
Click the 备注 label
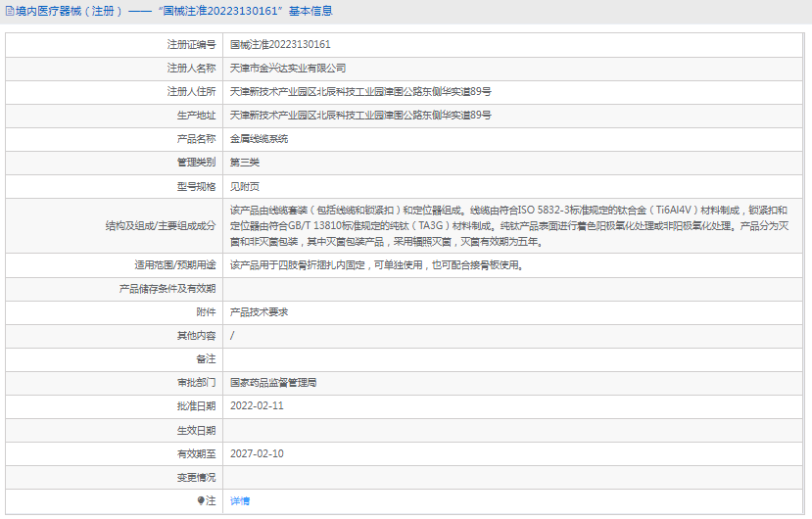pyautogui.click(x=206, y=359)
